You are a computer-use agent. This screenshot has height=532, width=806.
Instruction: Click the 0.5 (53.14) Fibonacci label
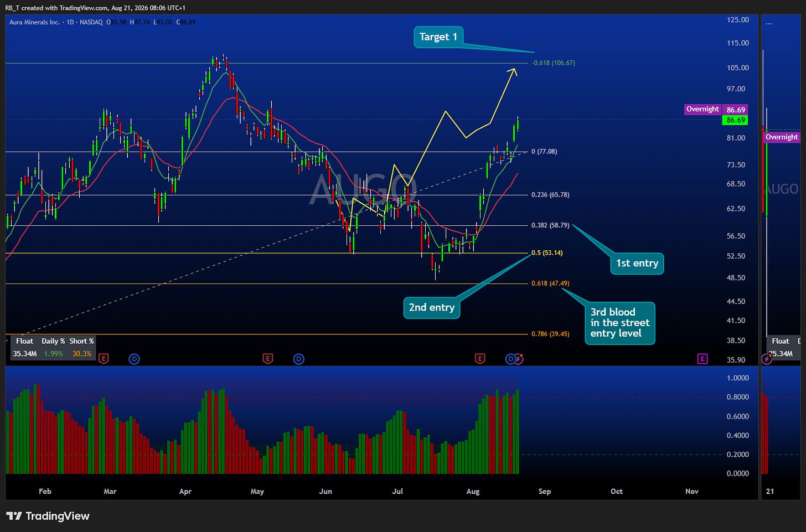tap(547, 253)
